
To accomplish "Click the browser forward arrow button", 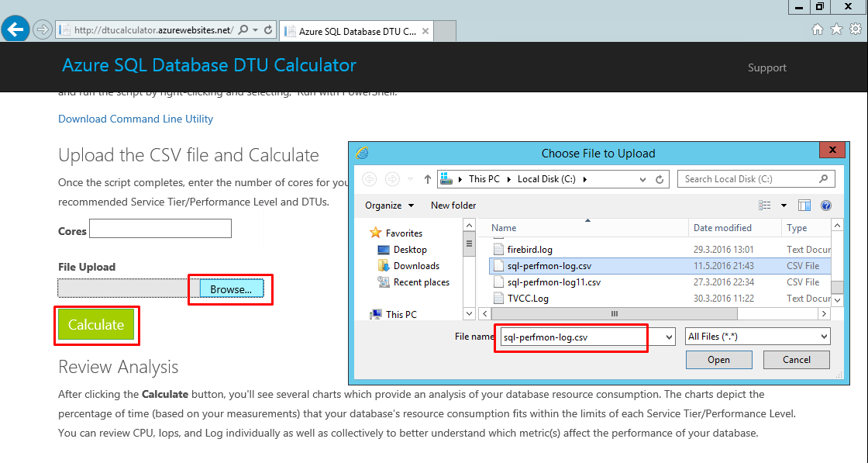I will [42, 30].
